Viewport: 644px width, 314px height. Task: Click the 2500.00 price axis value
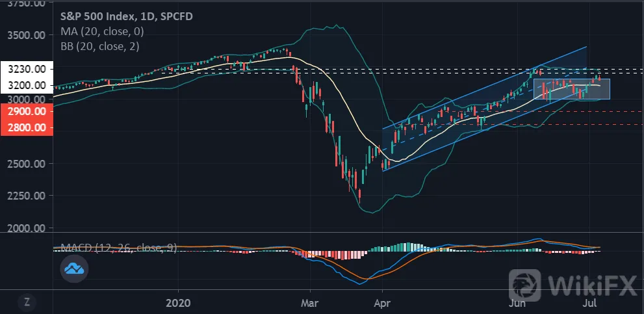point(26,164)
